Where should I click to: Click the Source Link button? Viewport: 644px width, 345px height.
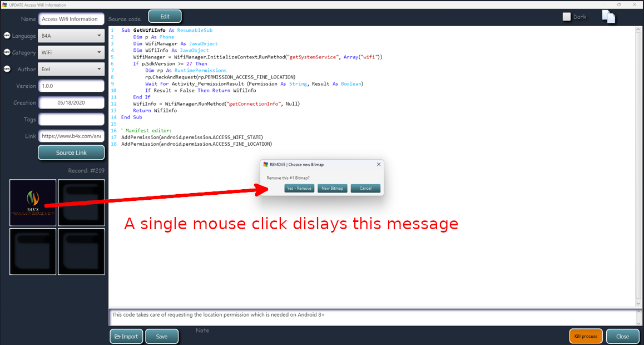71,153
